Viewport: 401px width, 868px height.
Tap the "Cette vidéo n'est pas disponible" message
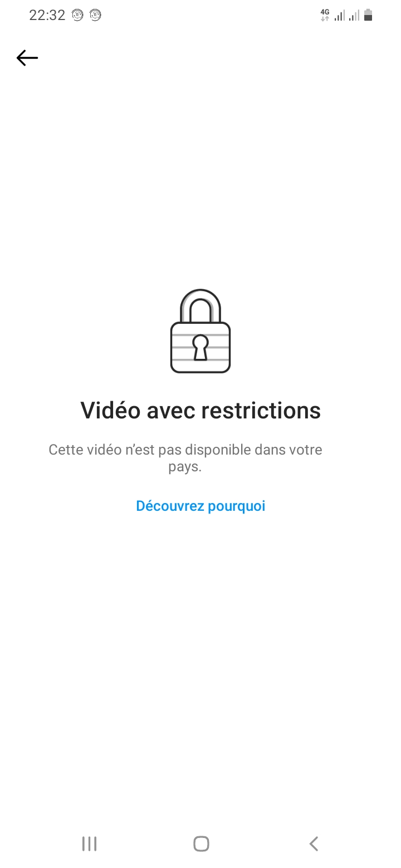coord(185,458)
